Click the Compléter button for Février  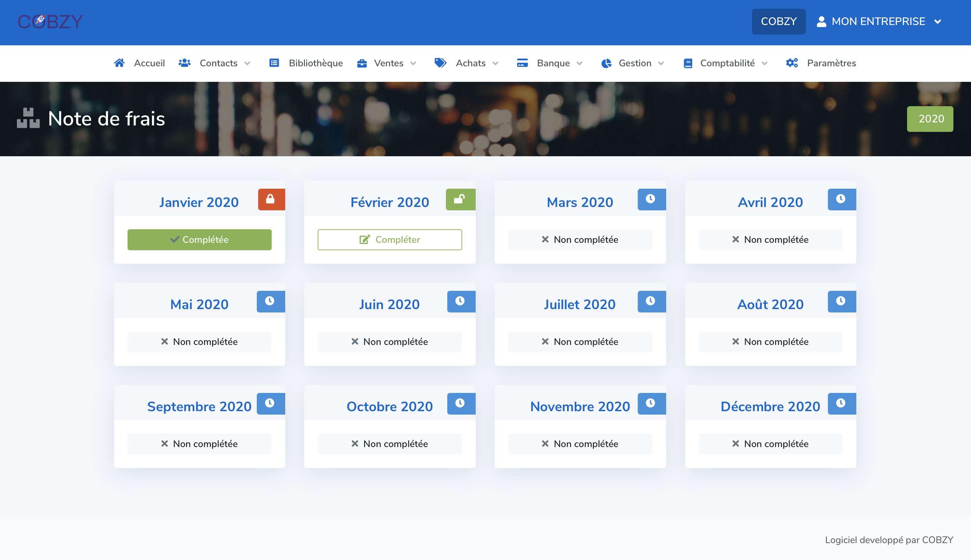coord(389,240)
